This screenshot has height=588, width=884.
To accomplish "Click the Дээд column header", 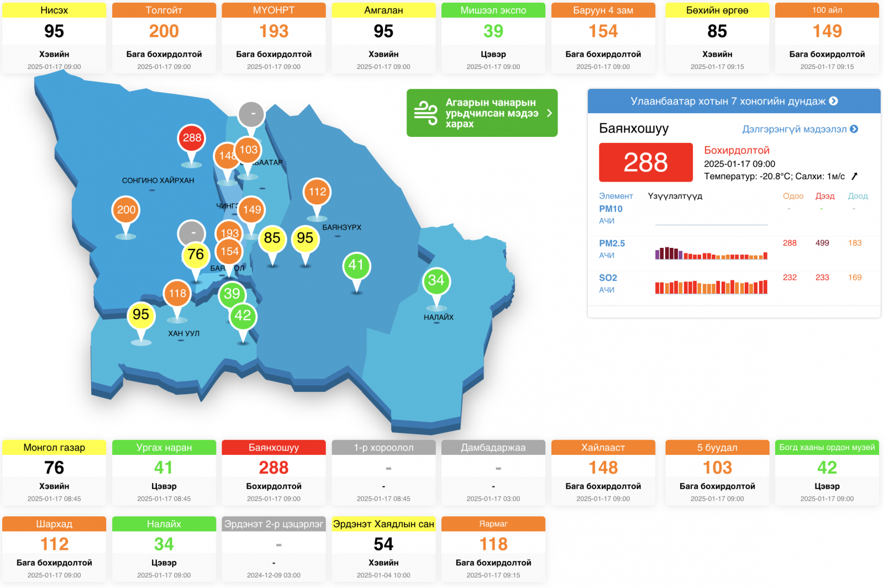I will pyautogui.click(x=825, y=196).
